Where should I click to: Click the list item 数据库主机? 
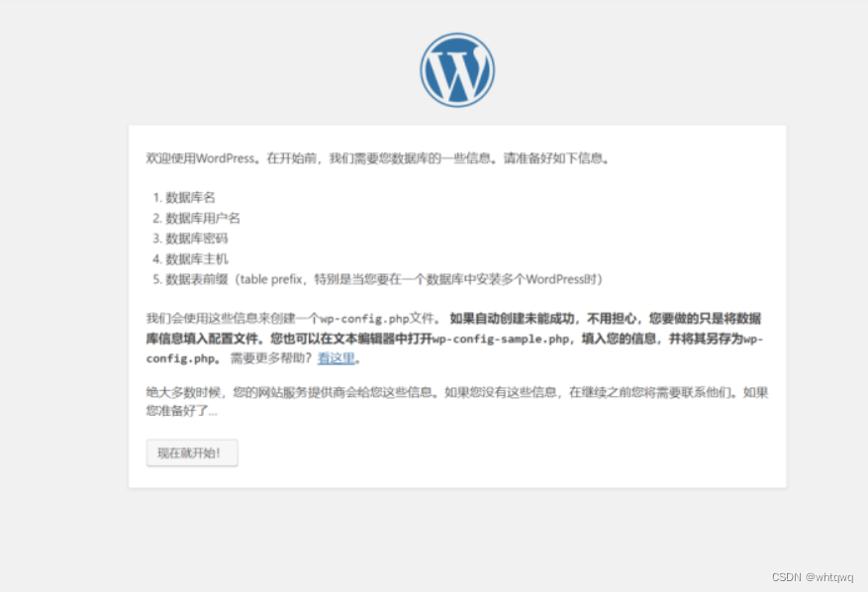(197, 259)
